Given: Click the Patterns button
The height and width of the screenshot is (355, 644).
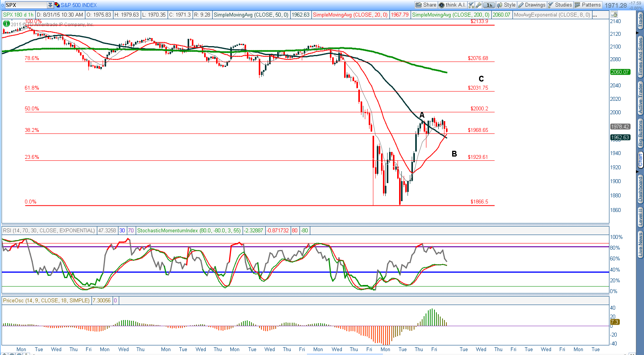Looking at the screenshot, I should (587, 5).
